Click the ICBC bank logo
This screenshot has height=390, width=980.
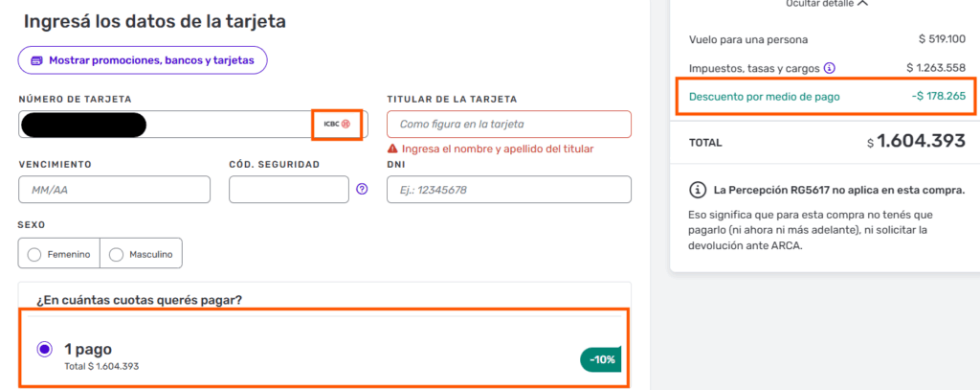337,124
